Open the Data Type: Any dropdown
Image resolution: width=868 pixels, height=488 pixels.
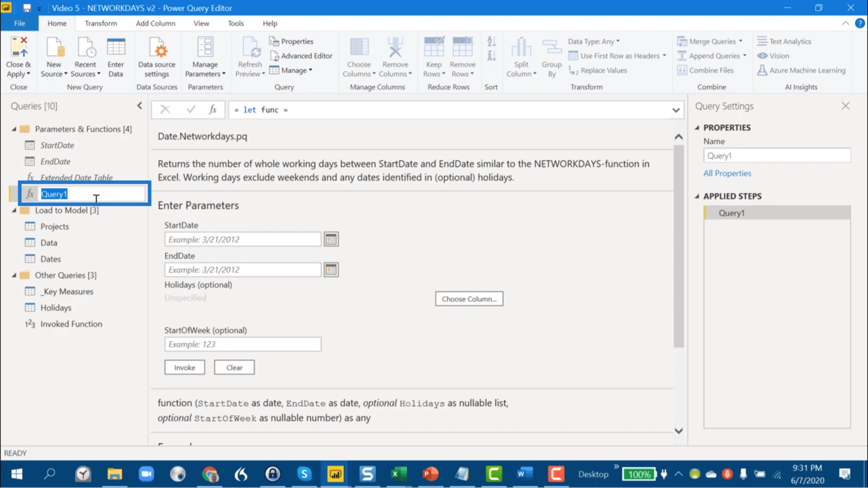tap(594, 42)
